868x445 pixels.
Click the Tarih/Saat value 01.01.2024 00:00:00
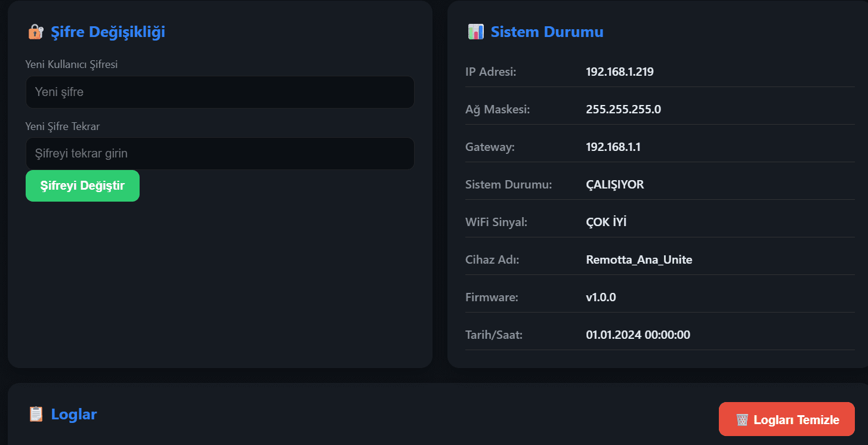[x=638, y=335]
